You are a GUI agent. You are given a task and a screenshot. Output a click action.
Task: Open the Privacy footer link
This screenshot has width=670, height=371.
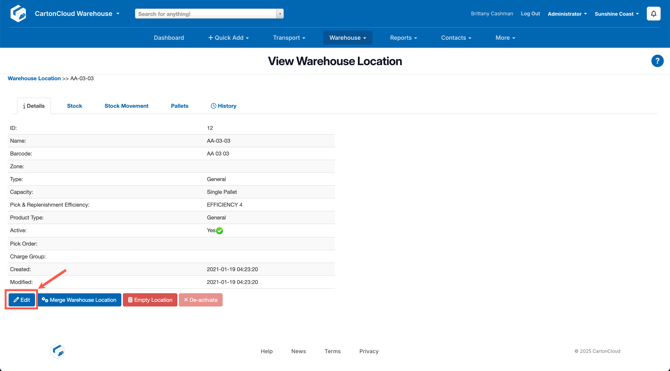[369, 351]
